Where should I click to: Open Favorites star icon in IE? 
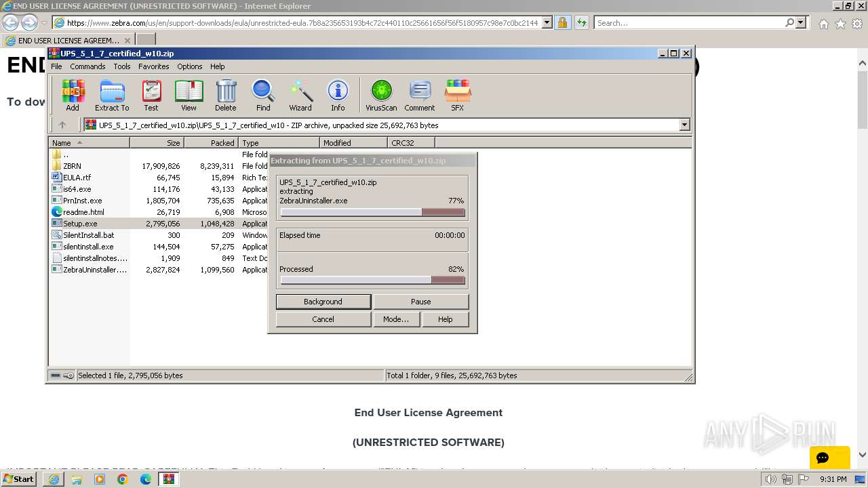tap(840, 24)
